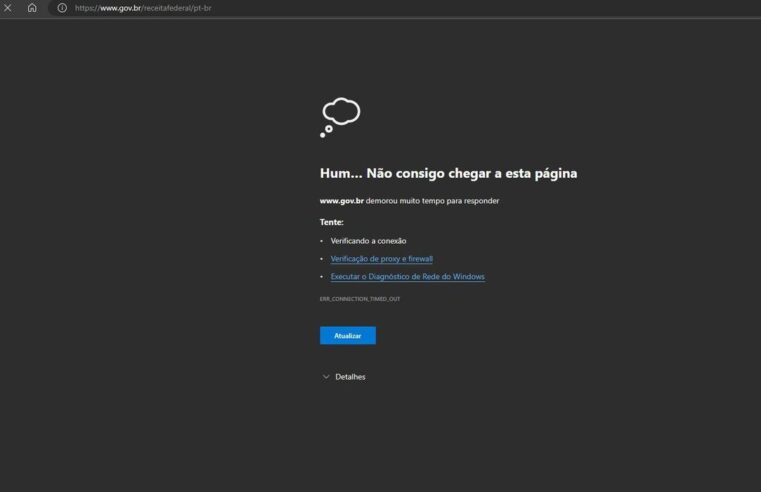Go to the browser home page

tap(32, 8)
